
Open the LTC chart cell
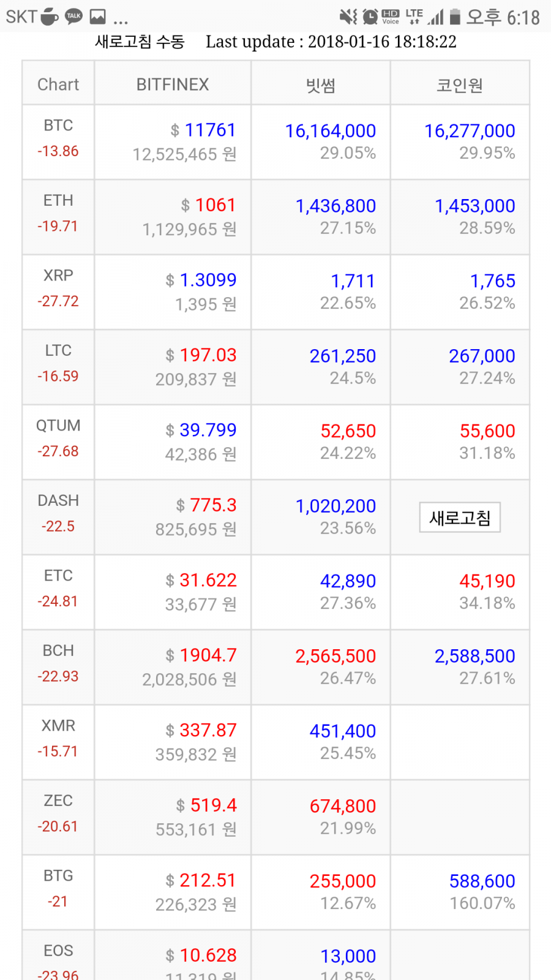coord(58,367)
